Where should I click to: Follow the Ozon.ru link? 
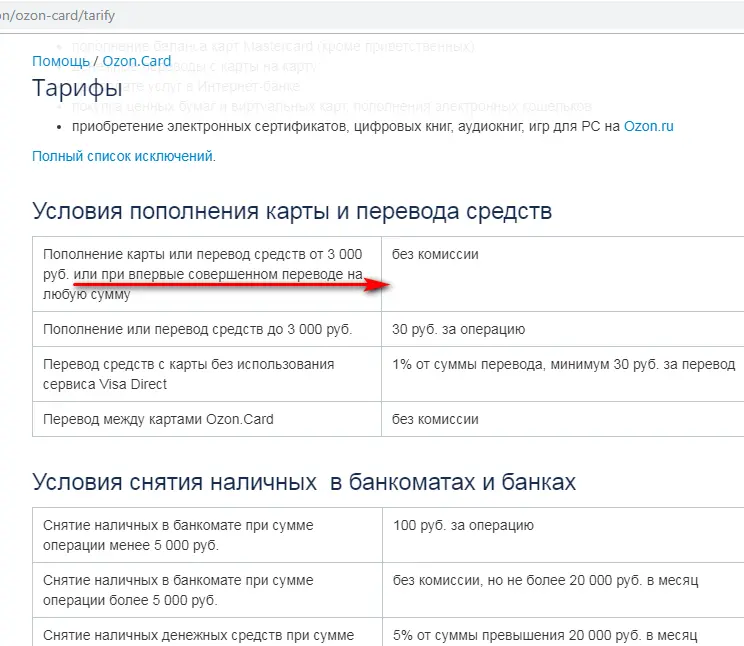tap(648, 126)
